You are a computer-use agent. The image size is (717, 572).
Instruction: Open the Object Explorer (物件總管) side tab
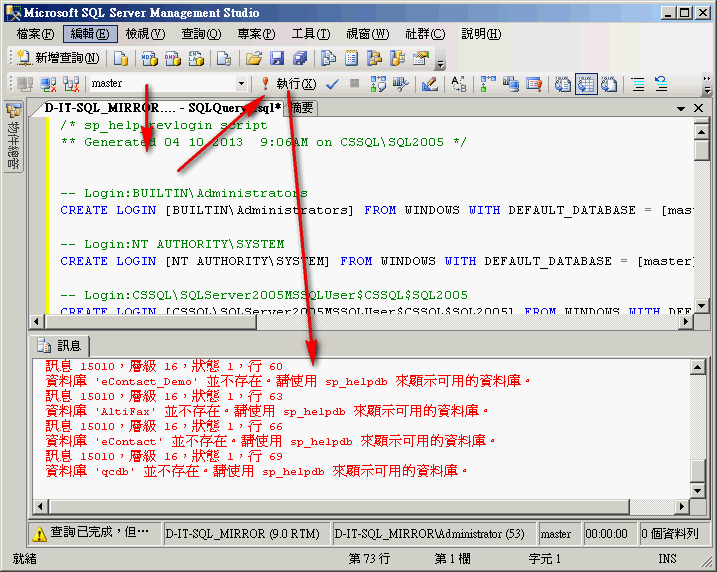tap(14, 137)
